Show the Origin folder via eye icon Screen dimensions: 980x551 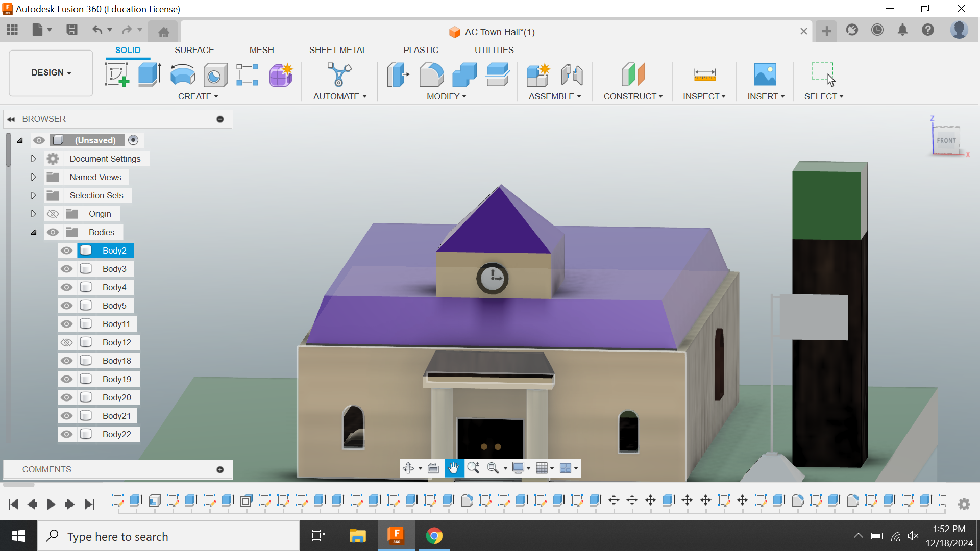[x=53, y=214]
